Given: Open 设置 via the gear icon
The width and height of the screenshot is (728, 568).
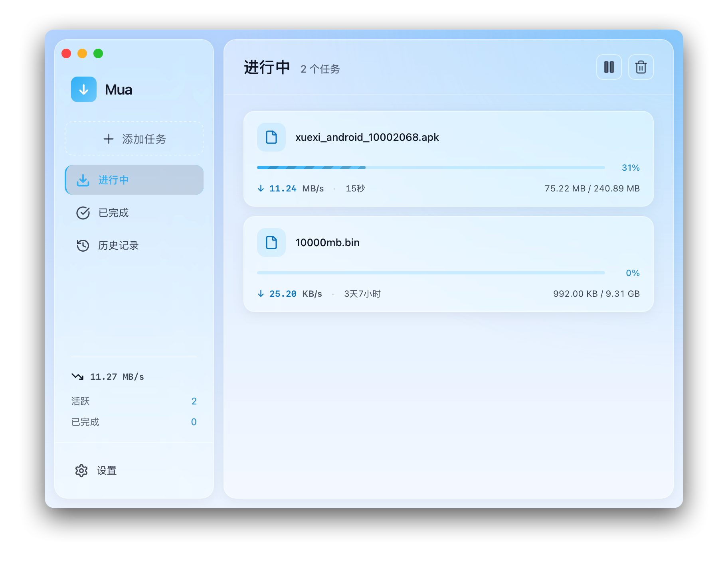Looking at the screenshot, I should point(81,471).
